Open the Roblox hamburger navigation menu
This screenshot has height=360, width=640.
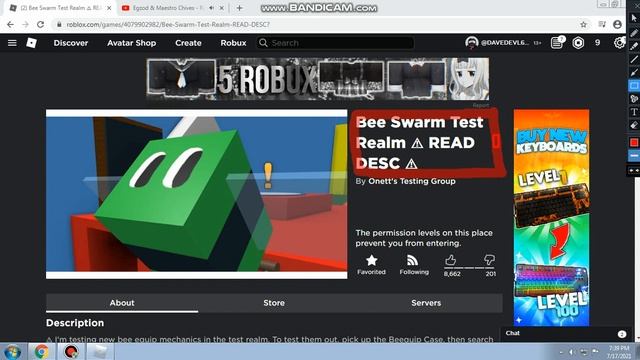tap(12, 43)
